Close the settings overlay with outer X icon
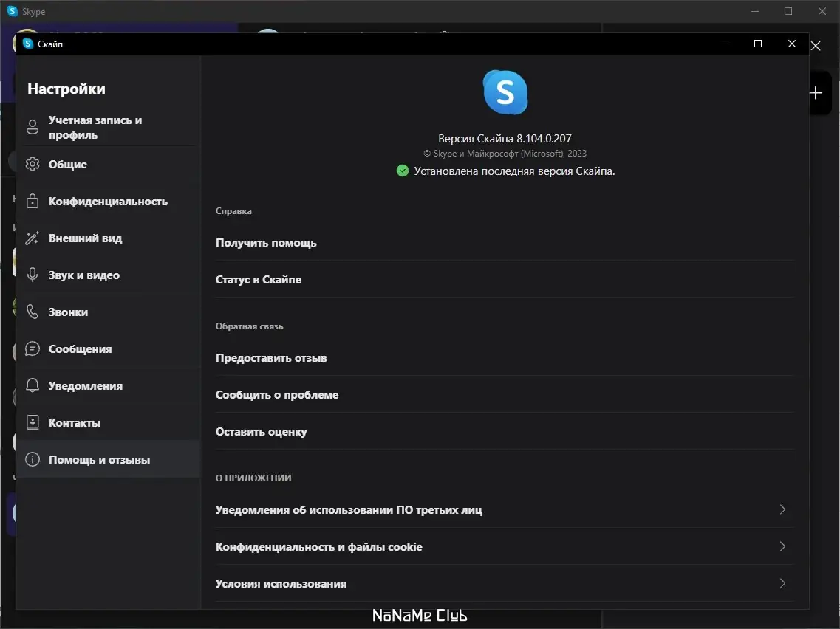Viewport: 840px width, 629px height. tap(816, 46)
